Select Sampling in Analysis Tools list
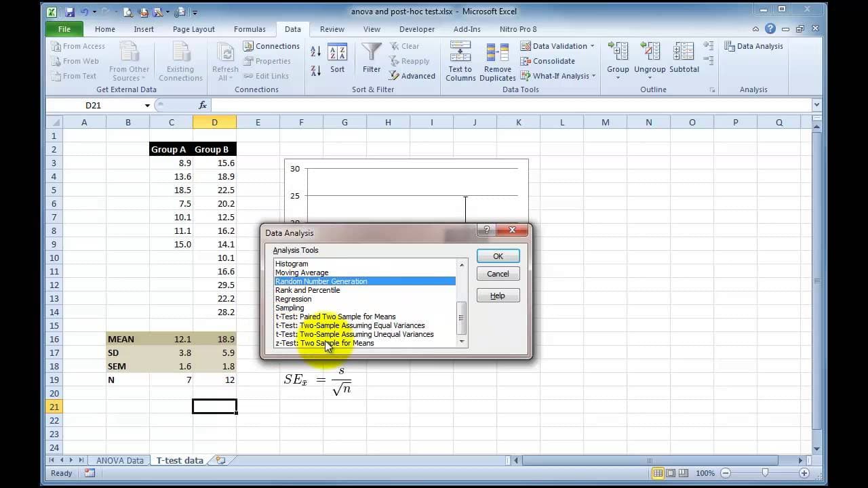Viewport: 868px width, 488px height. click(x=365, y=308)
